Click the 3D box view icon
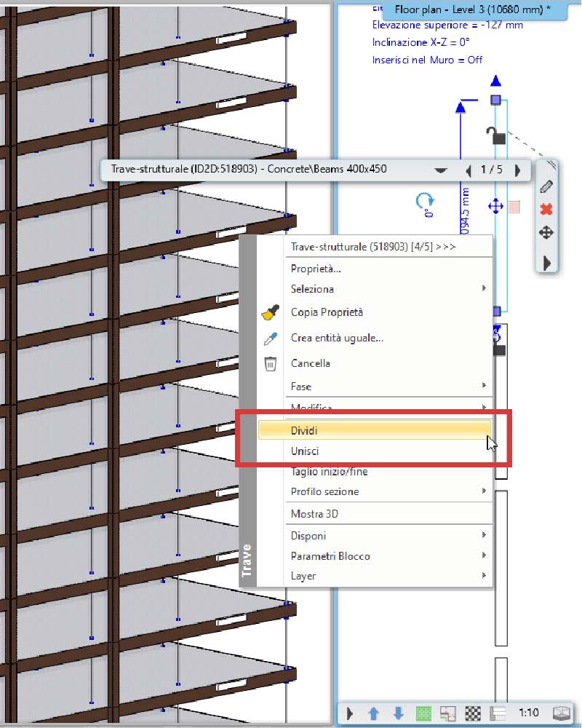 coord(560,713)
